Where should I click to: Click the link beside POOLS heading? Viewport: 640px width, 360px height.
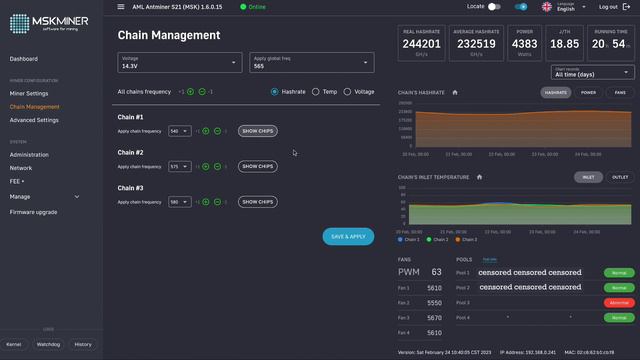click(489, 260)
